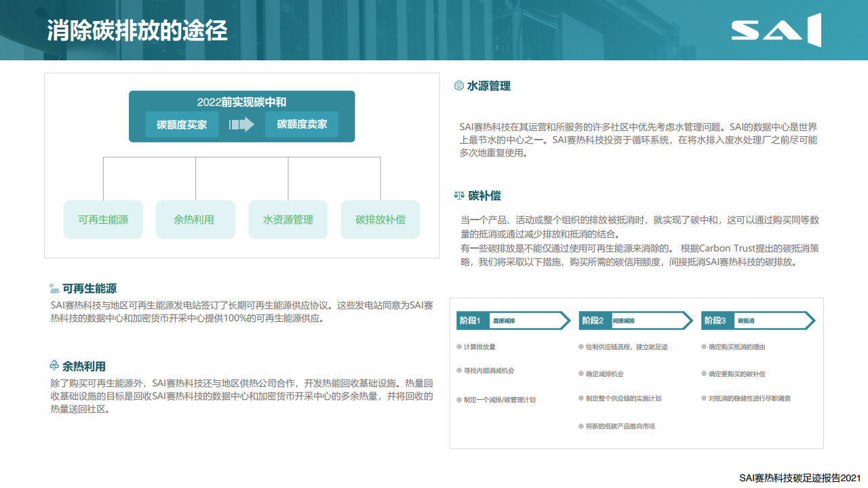Select the 阶段3 碳抵消 arrow banner
Viewport: 868px width, 488px height.
pos(758,321)
